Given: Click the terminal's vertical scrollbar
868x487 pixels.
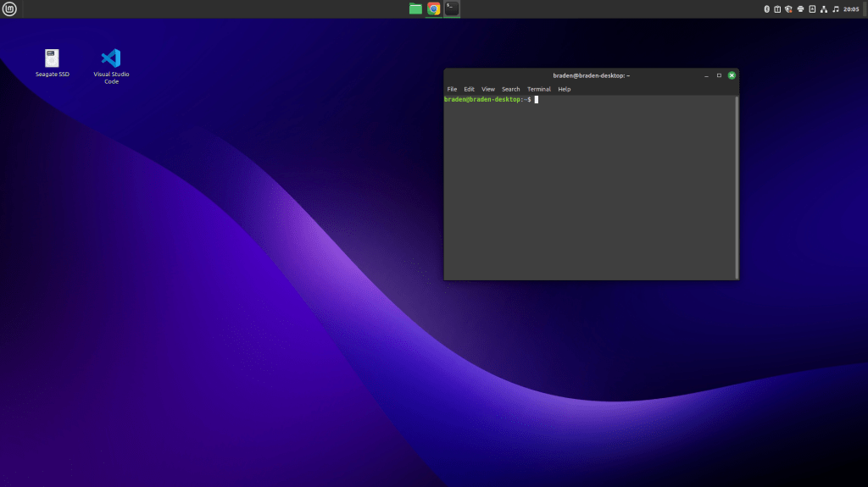Looking at the screenshot, I should [x=736, y=186].
